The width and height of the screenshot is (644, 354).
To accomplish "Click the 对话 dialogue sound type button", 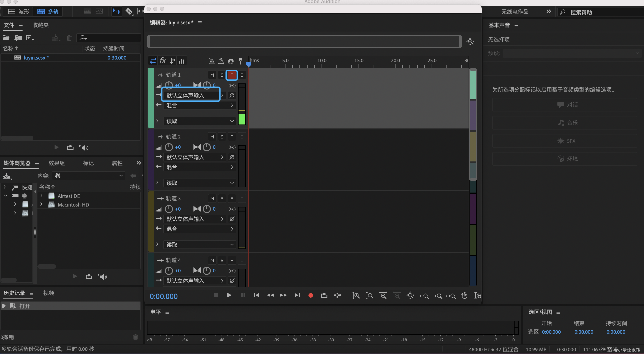I will [564, 105].
